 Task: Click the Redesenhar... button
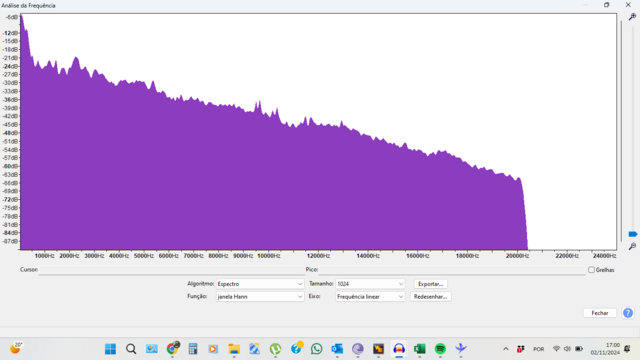point(430,297)
